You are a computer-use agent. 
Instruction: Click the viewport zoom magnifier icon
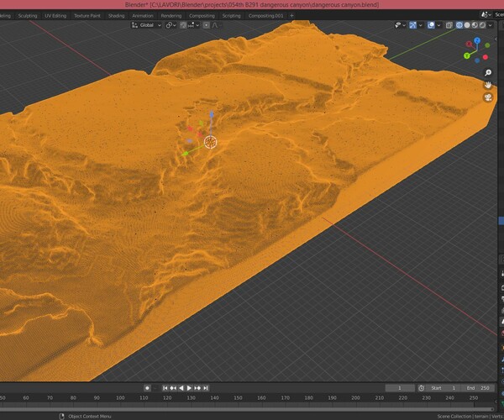tap(488, 73)
